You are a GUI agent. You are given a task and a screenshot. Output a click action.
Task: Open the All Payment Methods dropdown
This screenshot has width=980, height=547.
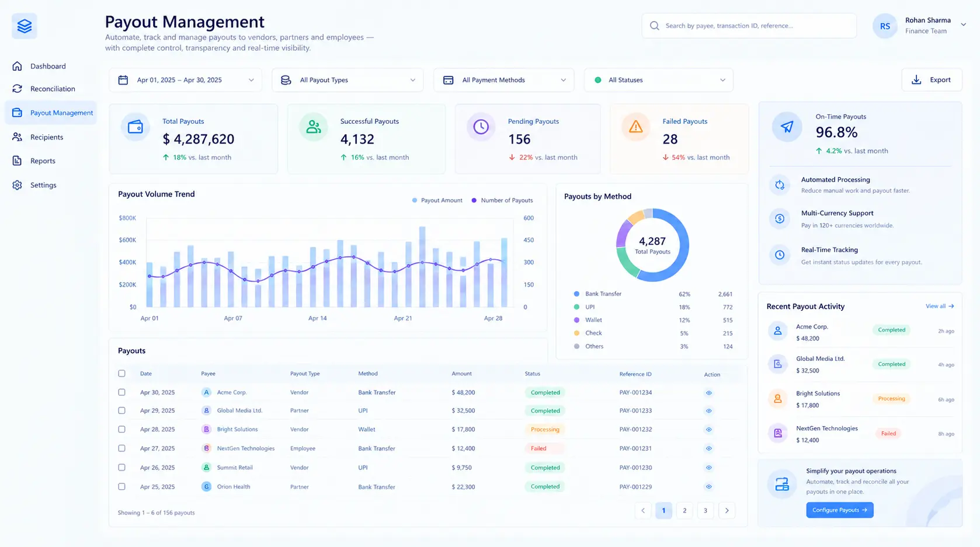pyautogui.click(x=504, y=80)
